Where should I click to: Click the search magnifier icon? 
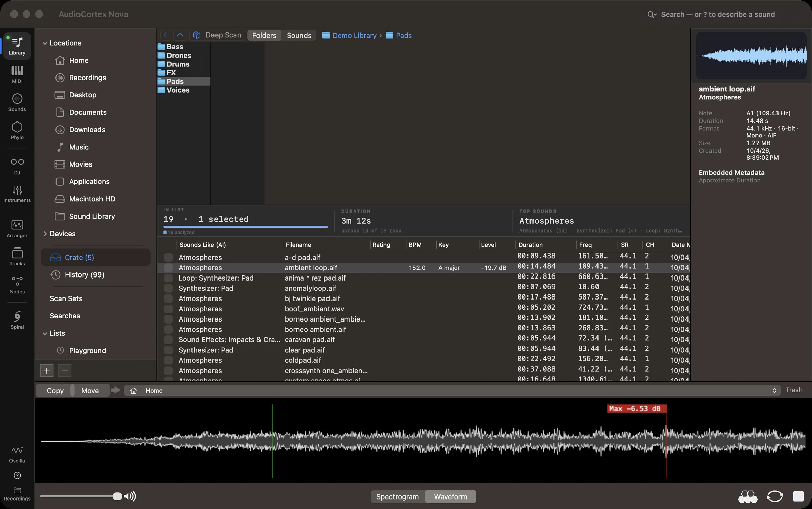pyautogui.click(x=650, y=14)
